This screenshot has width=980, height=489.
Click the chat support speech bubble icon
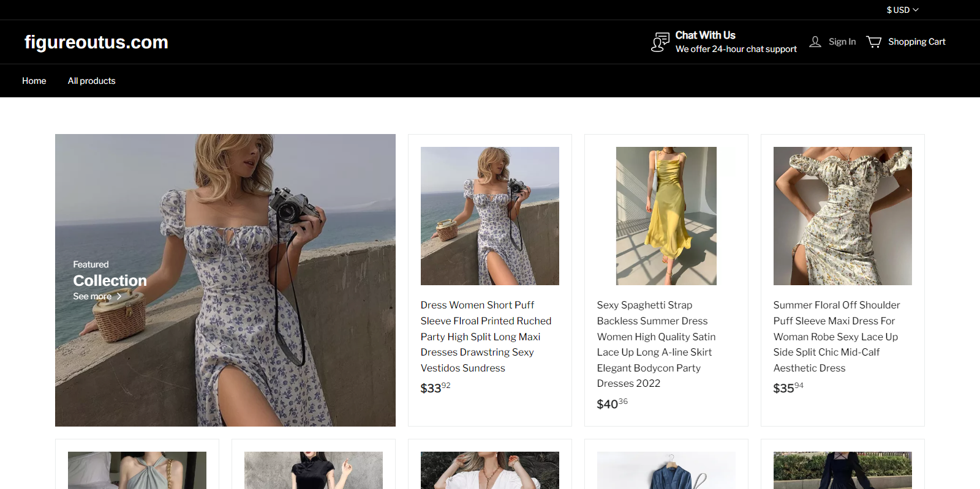[x=660, y=42]
